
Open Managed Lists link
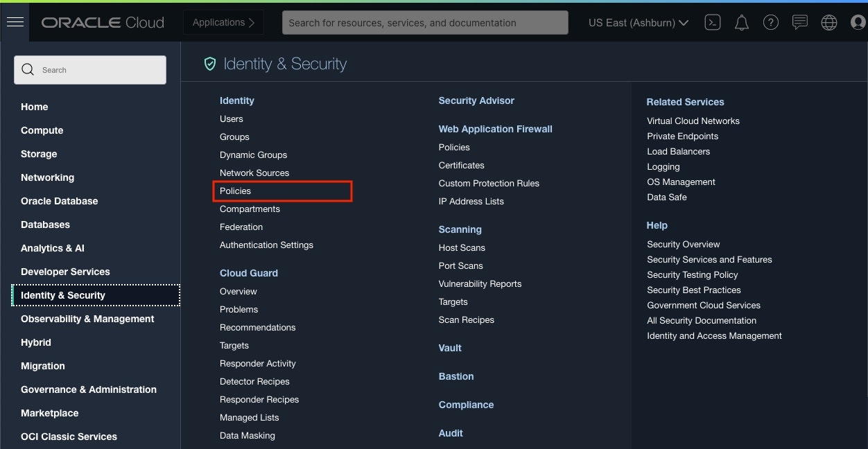coord(250,418)
